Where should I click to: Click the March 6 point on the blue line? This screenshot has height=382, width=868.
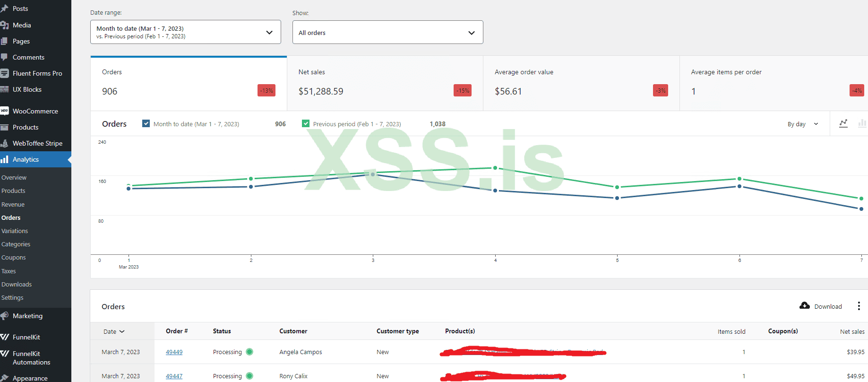[739, 186]
